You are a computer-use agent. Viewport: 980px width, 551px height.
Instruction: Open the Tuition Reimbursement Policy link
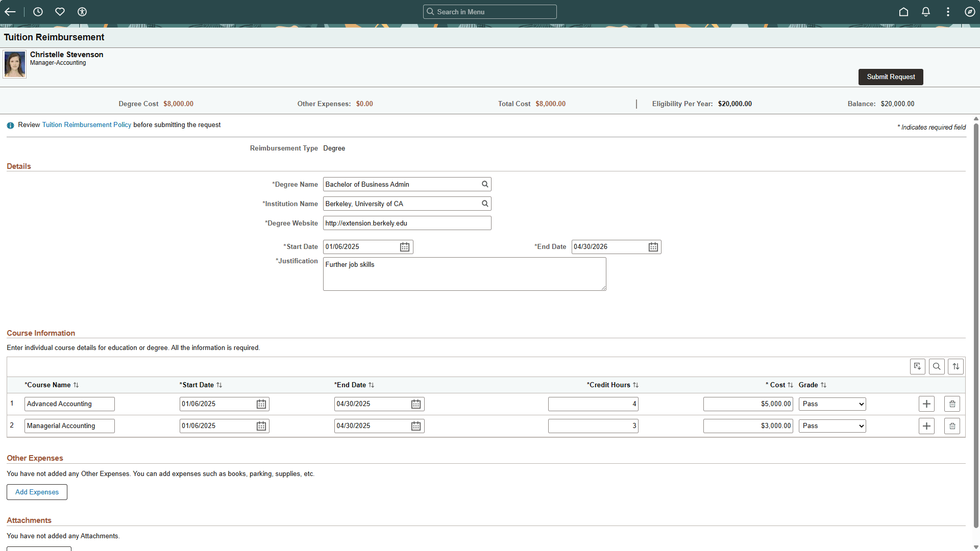pos(86,124)
